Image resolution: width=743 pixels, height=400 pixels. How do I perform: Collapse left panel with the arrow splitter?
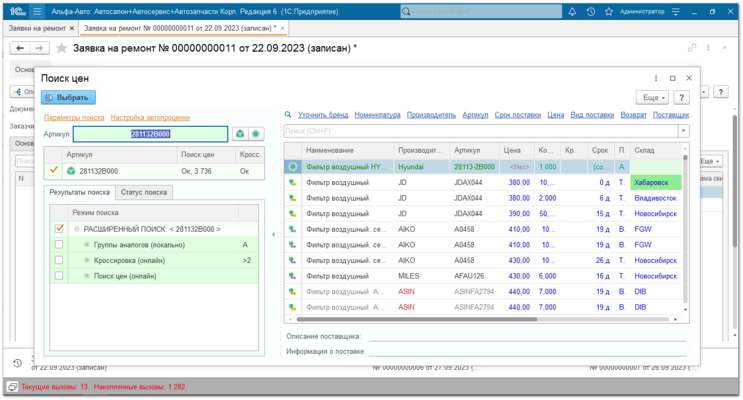273,235
